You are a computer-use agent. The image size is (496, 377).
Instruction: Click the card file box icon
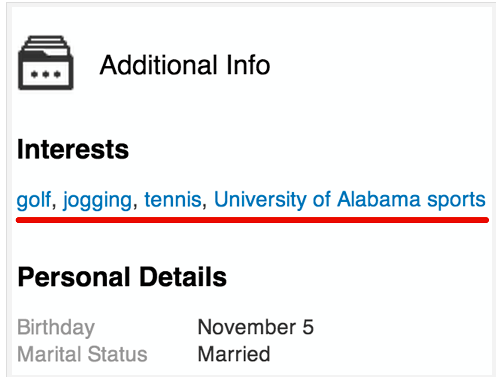tap(46, 63)
